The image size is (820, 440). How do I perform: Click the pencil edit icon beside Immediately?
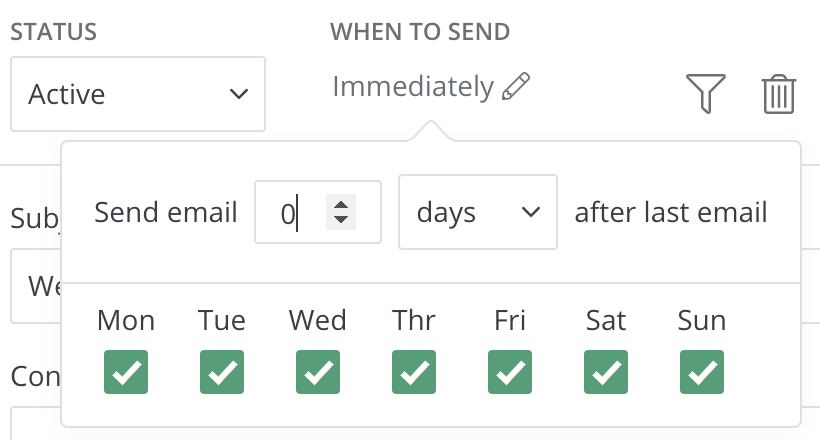516,86
